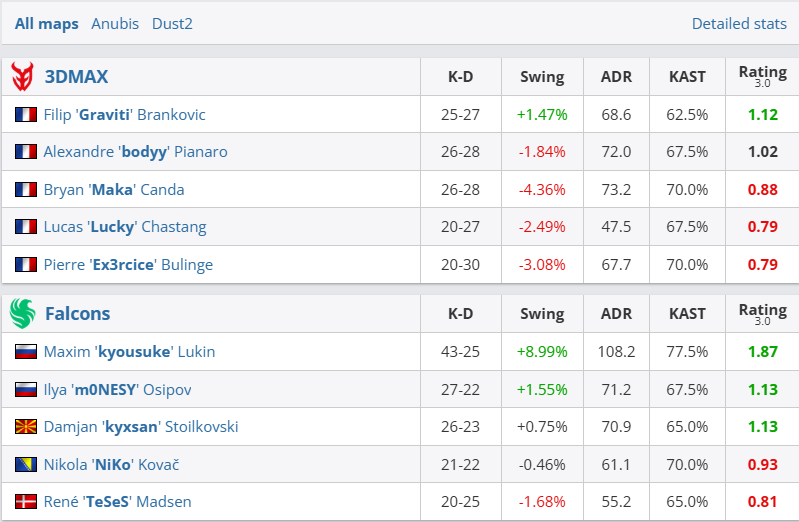Screen dimensions: 799x522
Task: Click the Bosnian flag beside NiKo
Action: tap(25, 464)
